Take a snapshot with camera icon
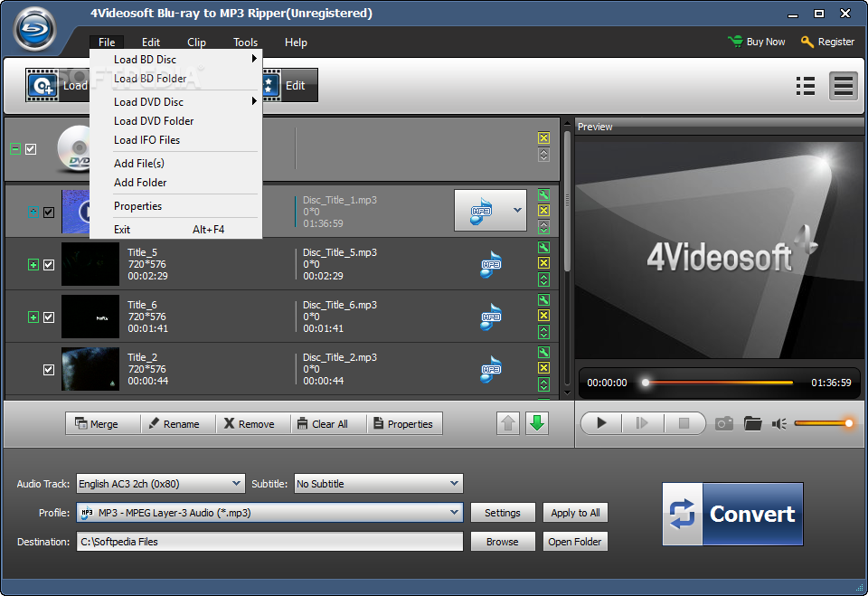This screenshot has height=596, width=868. 724,424
